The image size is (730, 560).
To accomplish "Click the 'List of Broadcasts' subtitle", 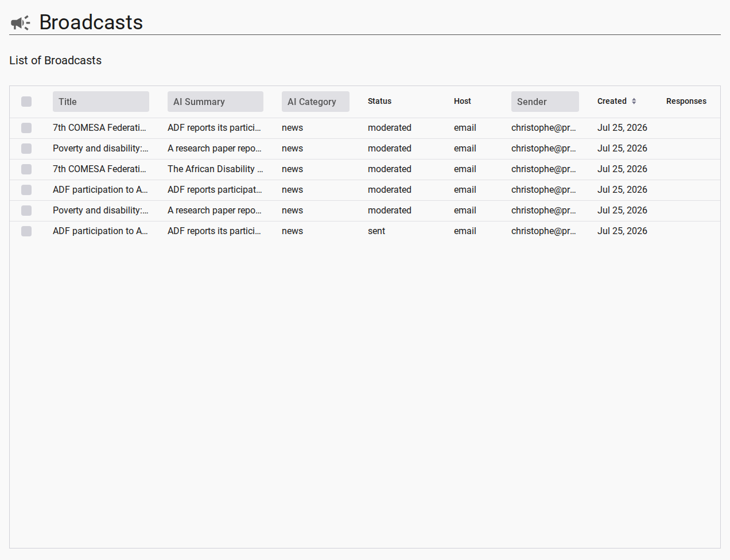I will [55, 60].
